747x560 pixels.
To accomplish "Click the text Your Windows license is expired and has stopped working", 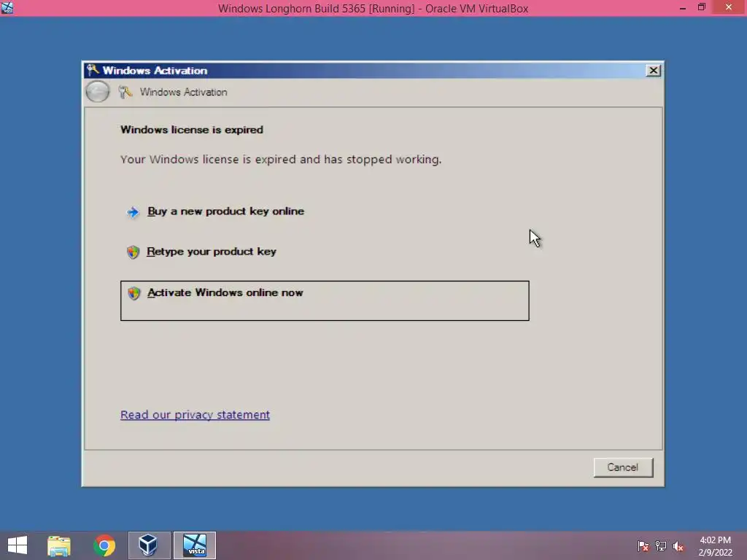I will tap(281, 159).
